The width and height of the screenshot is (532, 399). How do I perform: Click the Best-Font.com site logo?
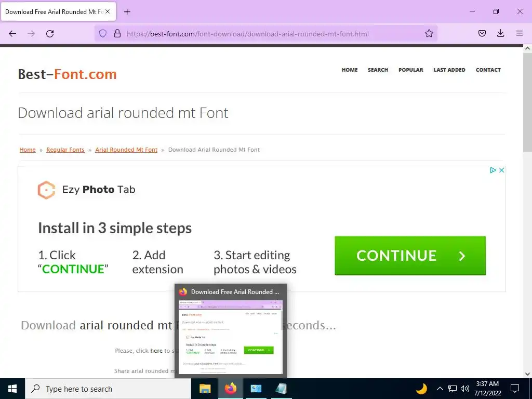[67, 74]
